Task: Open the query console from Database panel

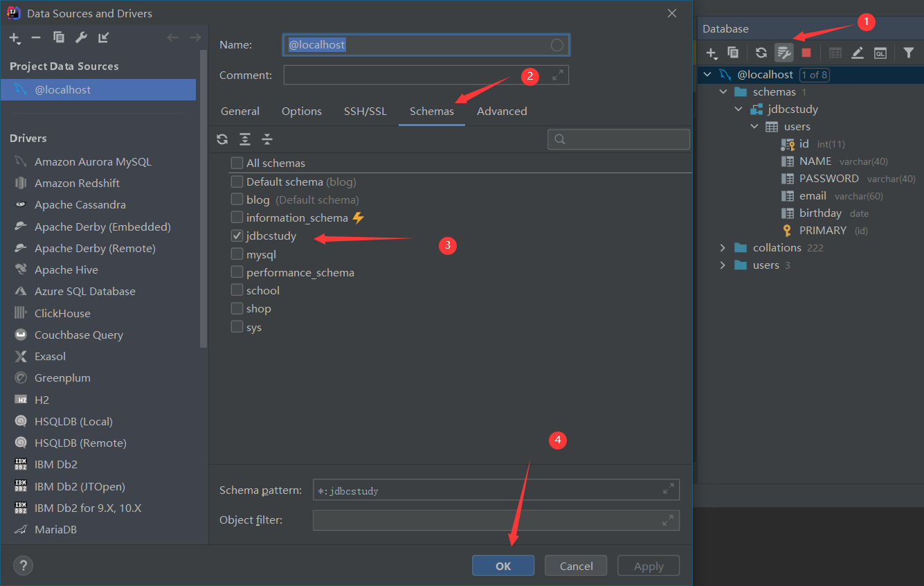Action: tap(880, 53)
